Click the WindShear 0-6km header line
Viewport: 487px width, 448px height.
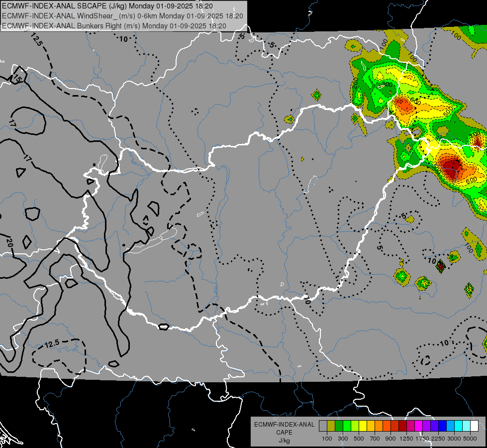click(x=123, y=16)
